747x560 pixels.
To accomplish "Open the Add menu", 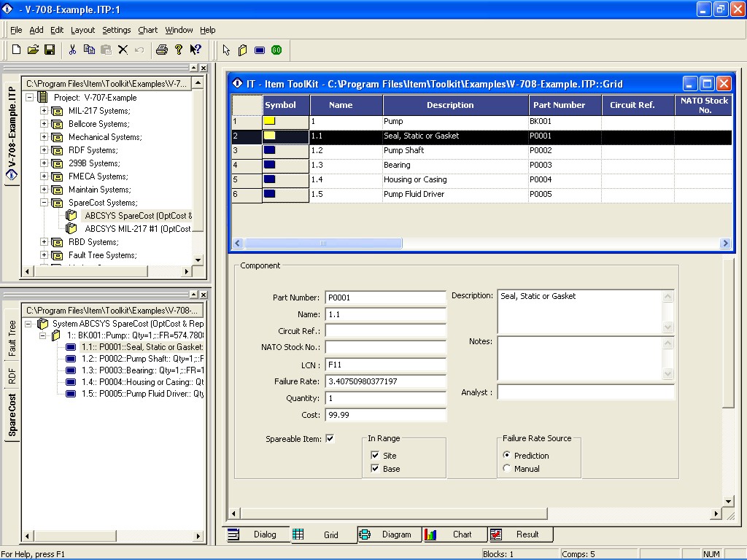I will point(36,30).
